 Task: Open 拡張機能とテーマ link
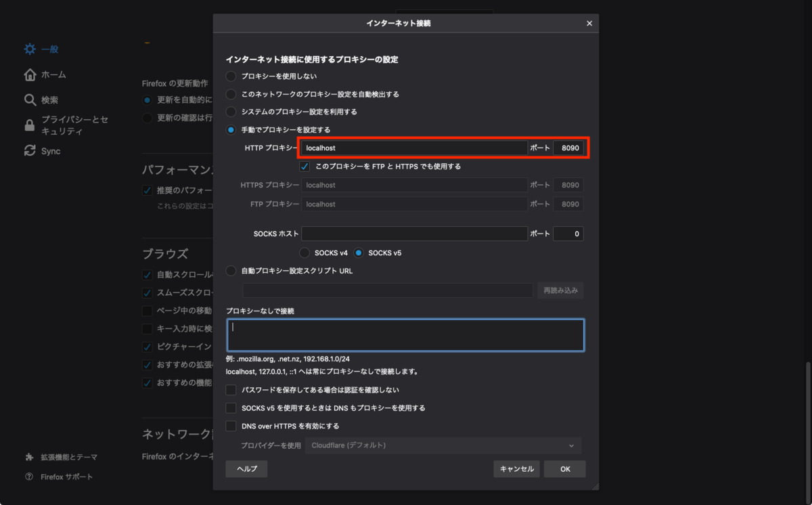pos(69,457)
